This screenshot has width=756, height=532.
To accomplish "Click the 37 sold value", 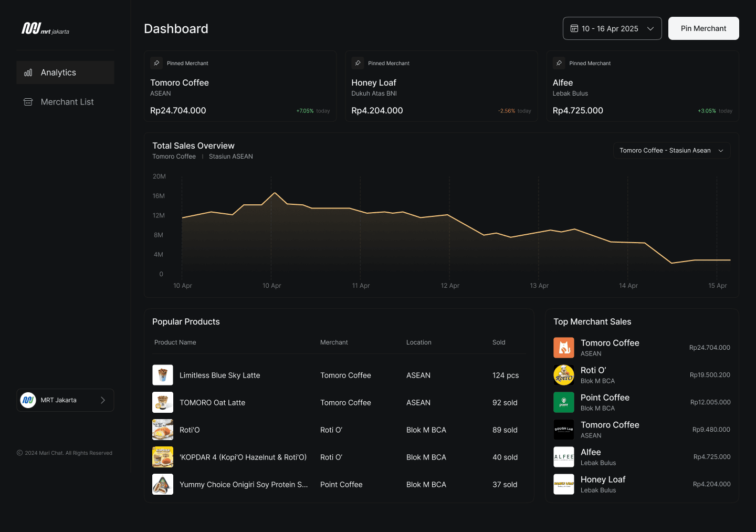I will click(x=505, y=484).
